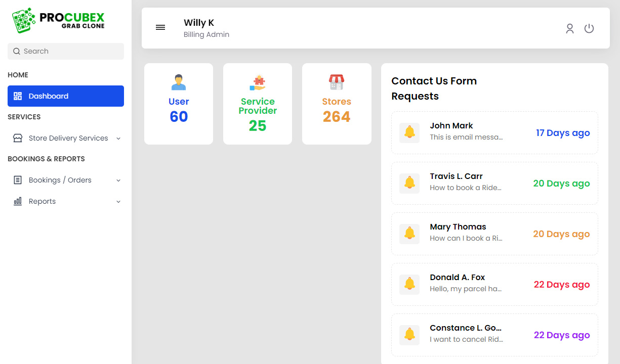Click the store icon on Stores card
Screen dimensions: 620x364
(337, 82)
